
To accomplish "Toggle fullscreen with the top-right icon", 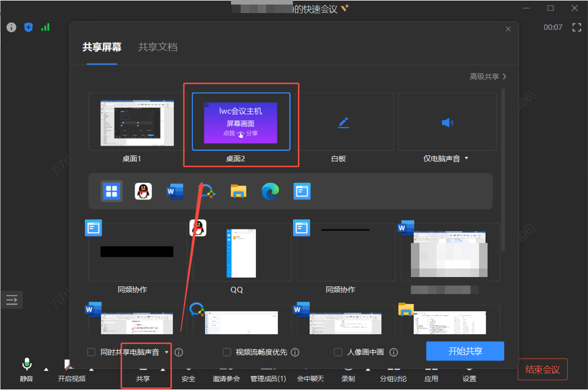I will click(577, 27).
